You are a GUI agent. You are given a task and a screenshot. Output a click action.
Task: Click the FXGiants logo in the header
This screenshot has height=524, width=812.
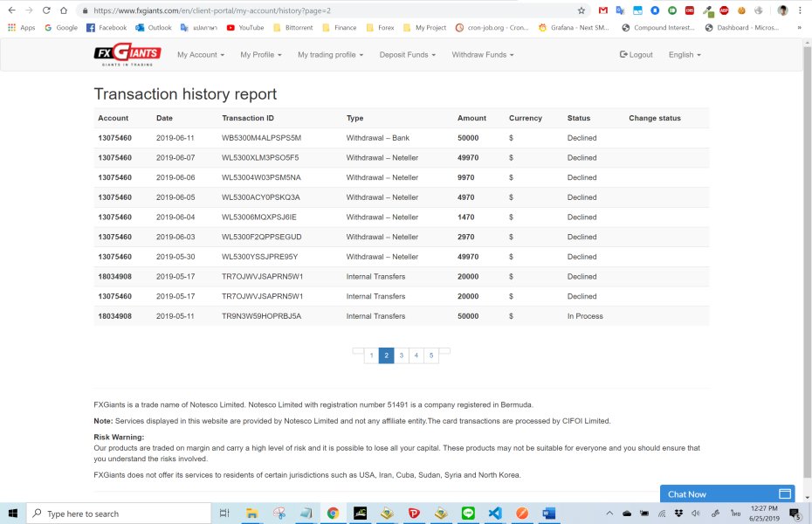point(127,54)
